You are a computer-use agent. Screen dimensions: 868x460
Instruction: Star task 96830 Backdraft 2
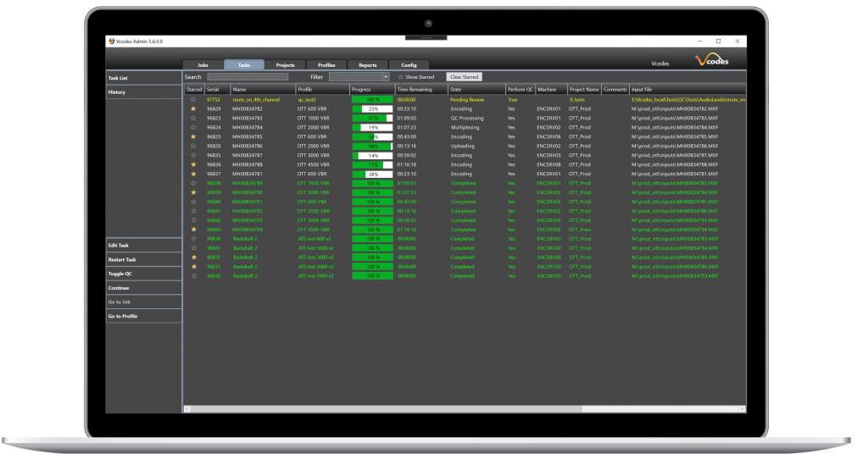click(x=193, y=275)
